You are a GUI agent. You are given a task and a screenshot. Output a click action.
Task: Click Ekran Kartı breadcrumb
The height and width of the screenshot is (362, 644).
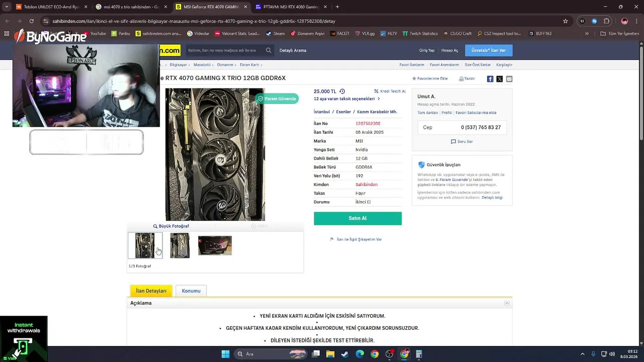pyautogui.click(x=250, y=65)
